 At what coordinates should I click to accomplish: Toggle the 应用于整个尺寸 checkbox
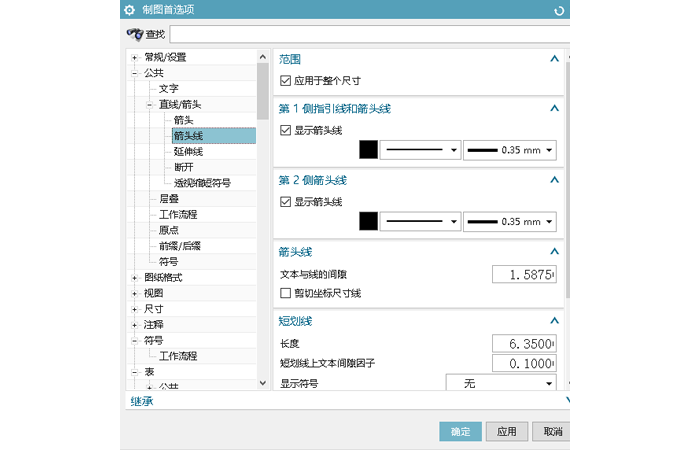[285, 80]
